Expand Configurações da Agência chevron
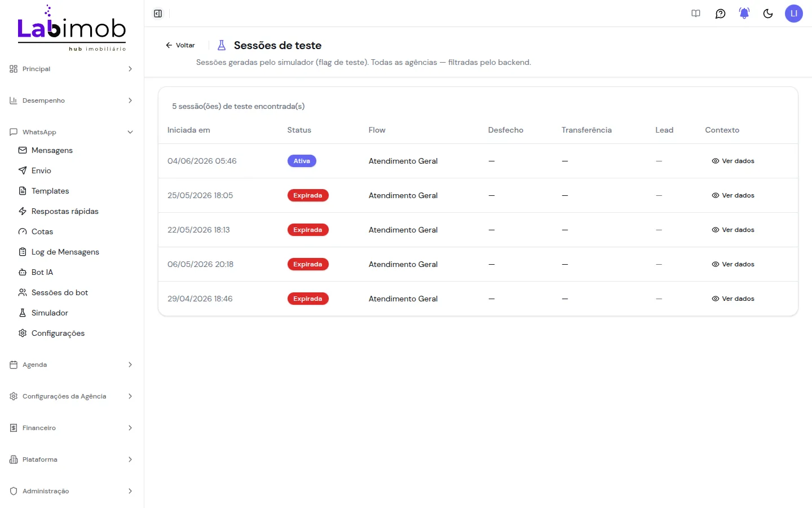This screenshot has width=812, height=508. pyautogui.click(x=130, y=396)
